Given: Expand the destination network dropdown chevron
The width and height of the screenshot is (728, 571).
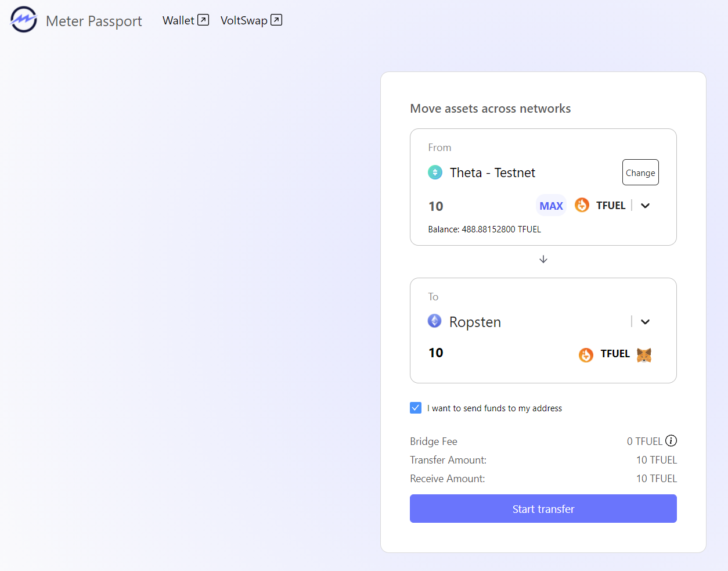Looking at the screenshot, I should [x=645, y=322].
